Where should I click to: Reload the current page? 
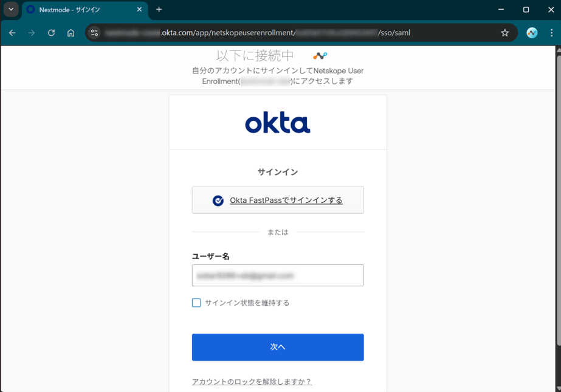pyautogui.click(x=51, y=33)
